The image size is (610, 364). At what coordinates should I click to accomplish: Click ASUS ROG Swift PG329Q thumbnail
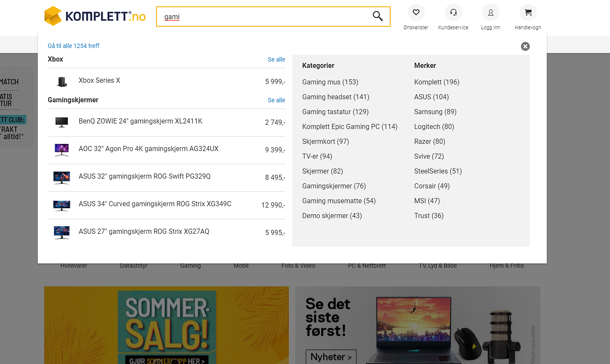click(62, 177)
